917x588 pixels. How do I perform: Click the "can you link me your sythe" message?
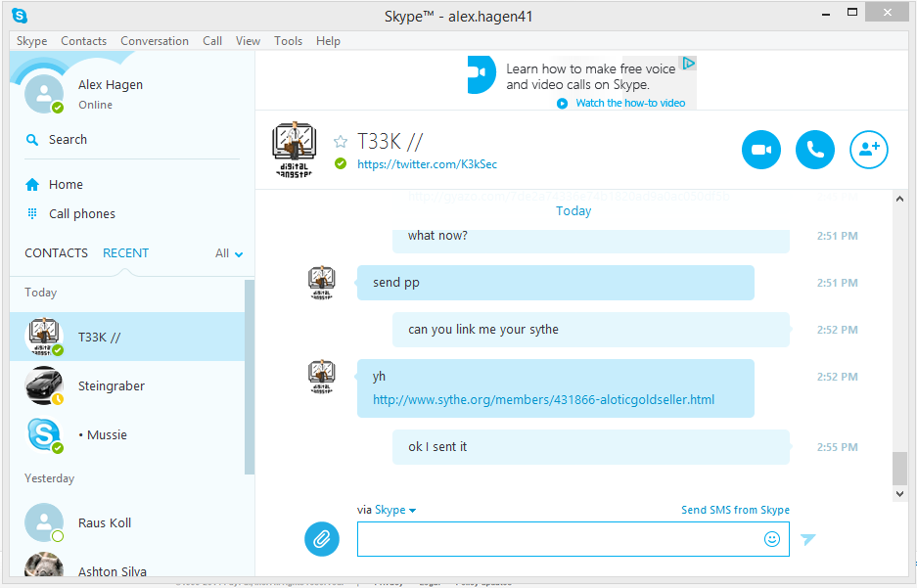591,330
